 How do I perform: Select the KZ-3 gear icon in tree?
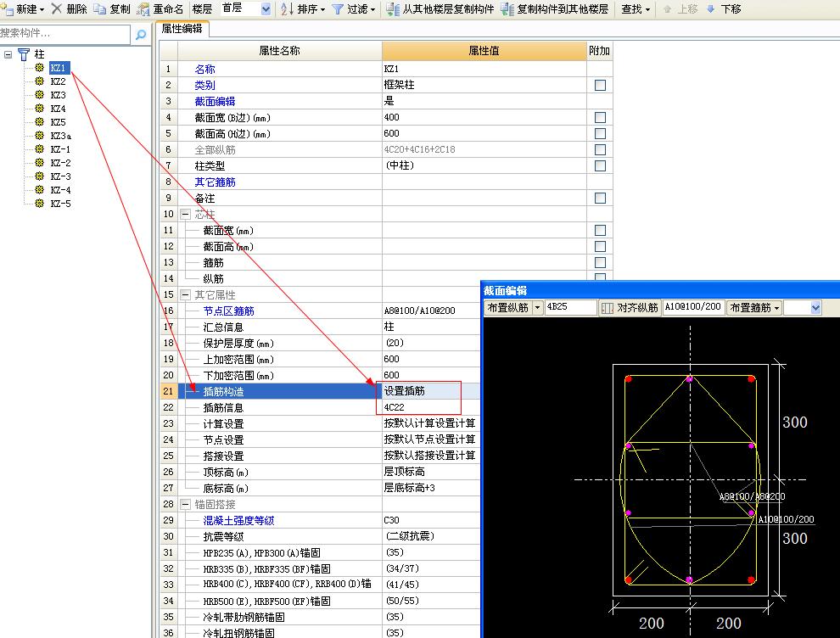click(x=39, y=176)
